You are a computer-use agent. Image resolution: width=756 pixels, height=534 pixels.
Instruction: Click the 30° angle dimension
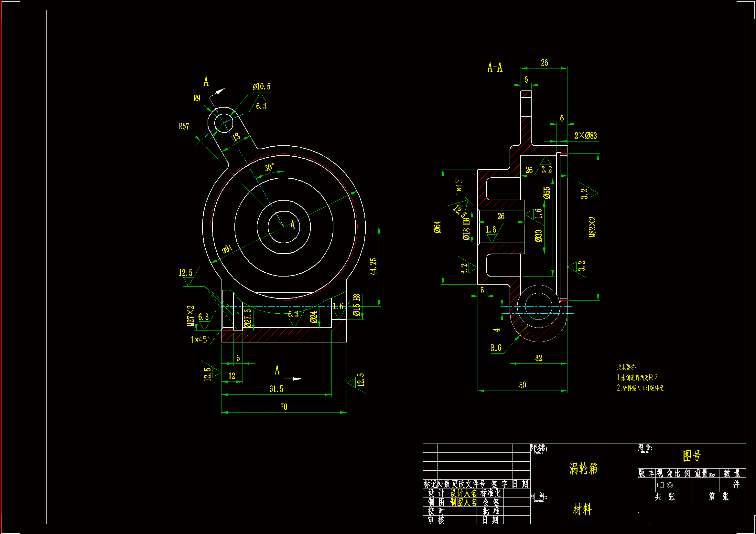(269, 167)
